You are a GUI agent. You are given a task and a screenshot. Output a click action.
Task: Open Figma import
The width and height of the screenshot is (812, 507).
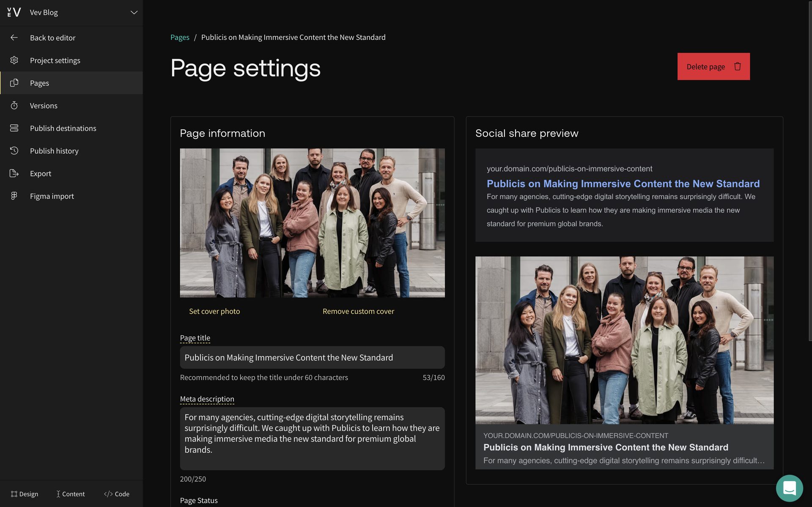52,196
